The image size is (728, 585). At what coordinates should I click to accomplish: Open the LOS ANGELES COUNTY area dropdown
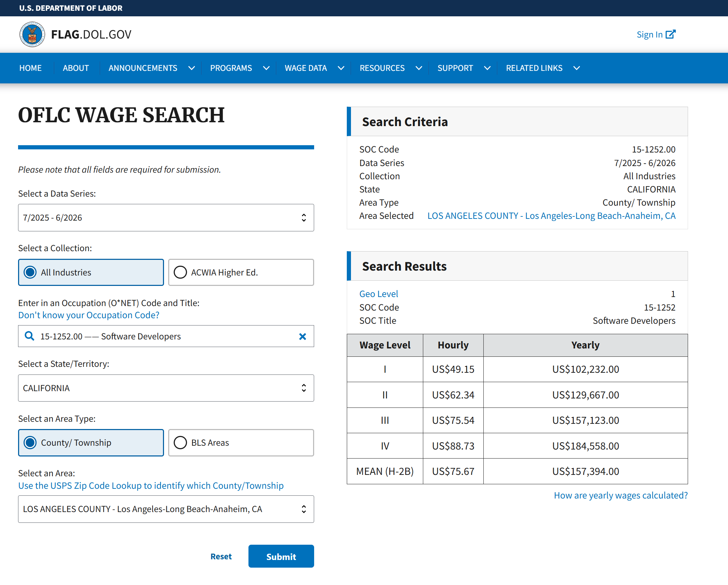166,509
